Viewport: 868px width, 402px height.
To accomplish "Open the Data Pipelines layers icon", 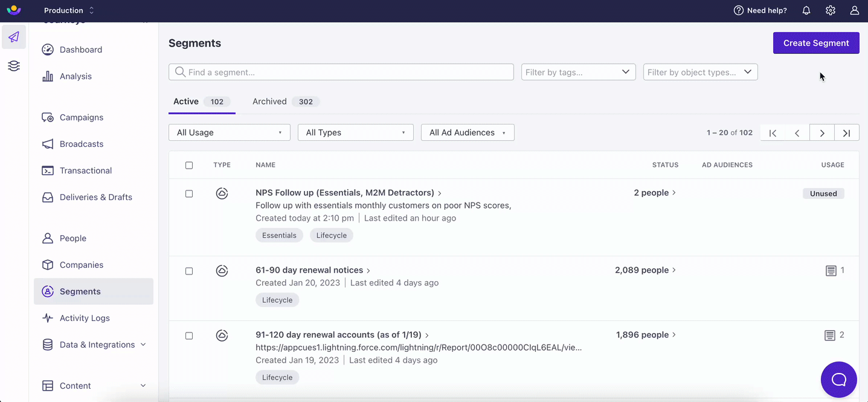I will [14, 66].
